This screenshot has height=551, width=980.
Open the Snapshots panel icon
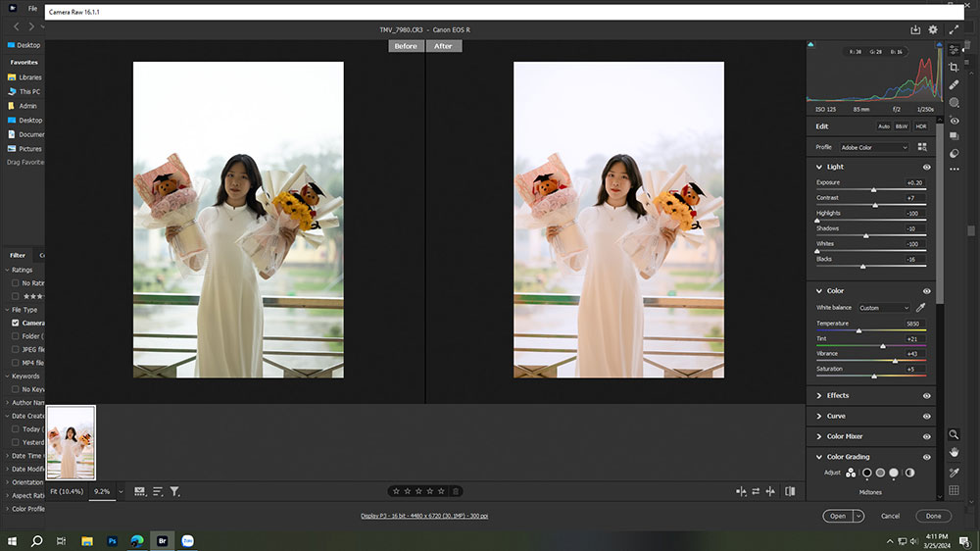[954, 135]
